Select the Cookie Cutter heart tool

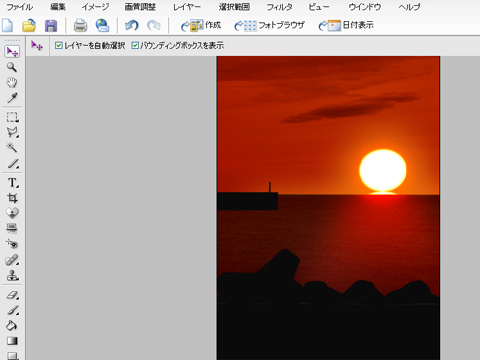coord(12,213)
